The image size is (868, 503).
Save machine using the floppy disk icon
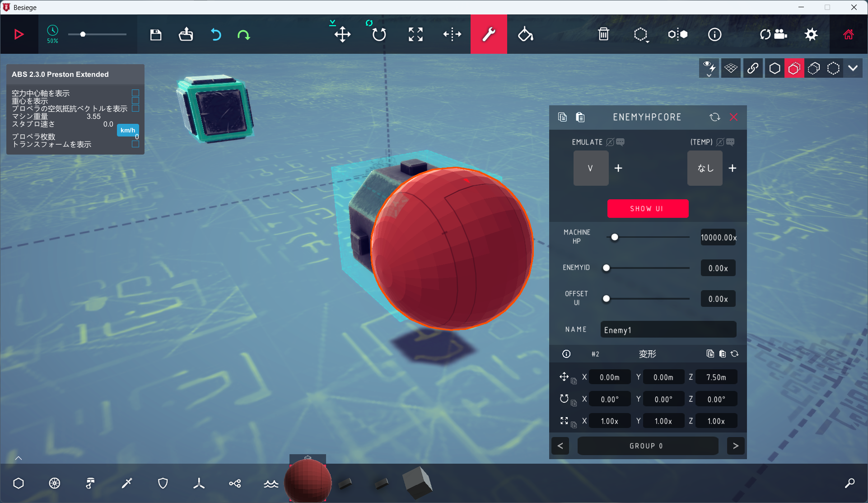(x=156, y=35)
